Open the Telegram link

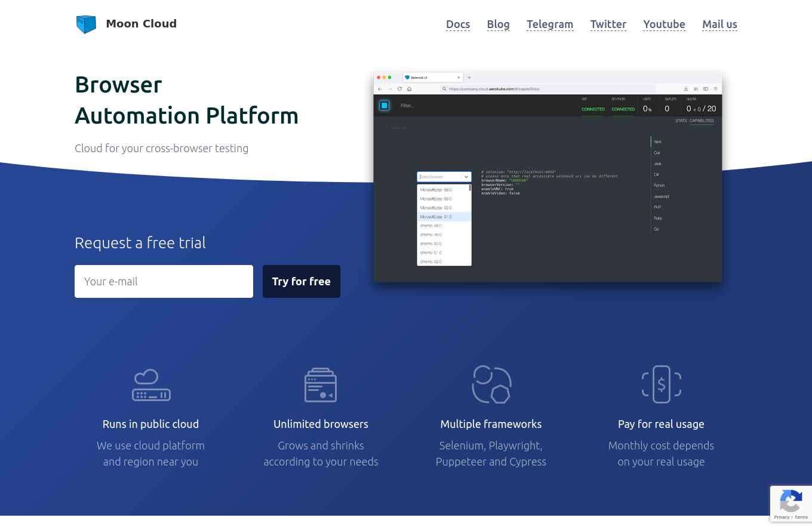point(550,24)
